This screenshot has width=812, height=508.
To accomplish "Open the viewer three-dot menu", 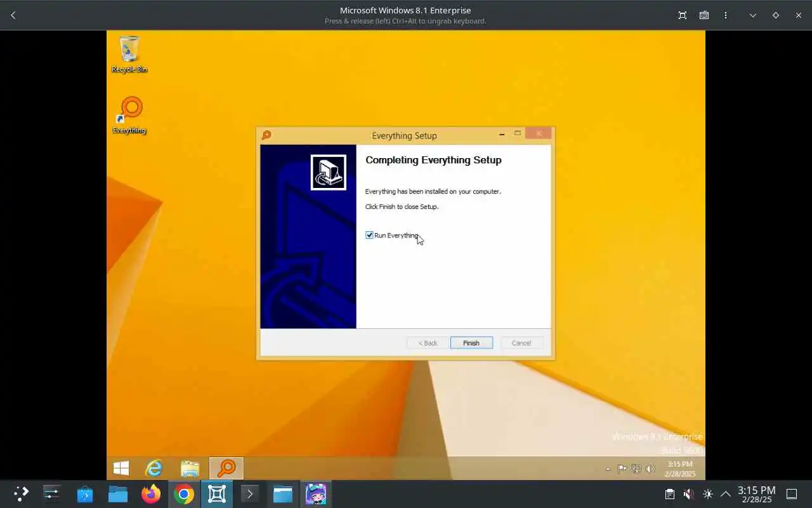I will [x=726, y=15].
